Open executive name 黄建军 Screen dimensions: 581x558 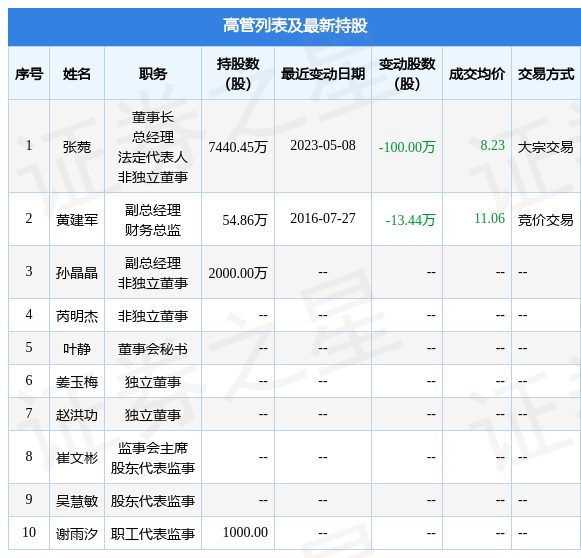tap(77, 220)
